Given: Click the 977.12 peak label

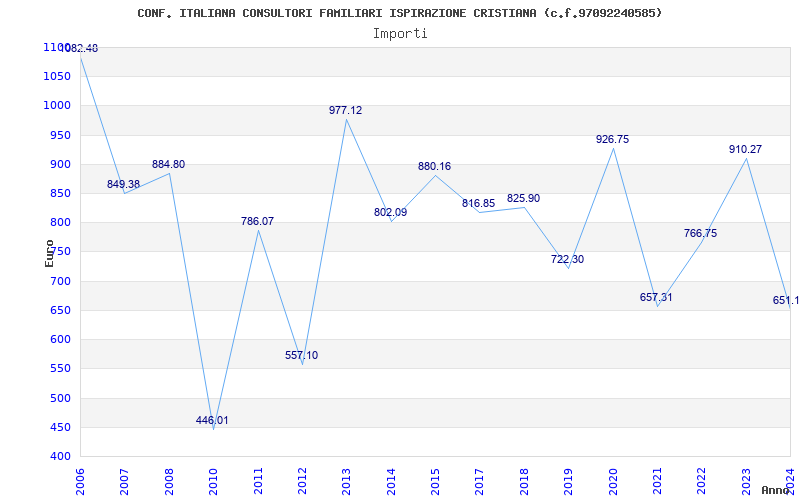Looking at the screenshot, I should [x=345, y=110].
